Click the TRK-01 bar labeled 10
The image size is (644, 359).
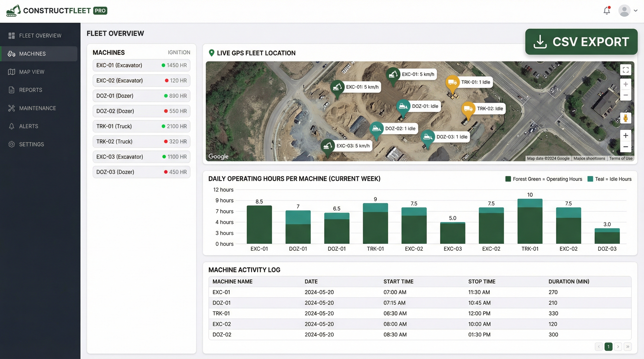[x=530, y=221]
